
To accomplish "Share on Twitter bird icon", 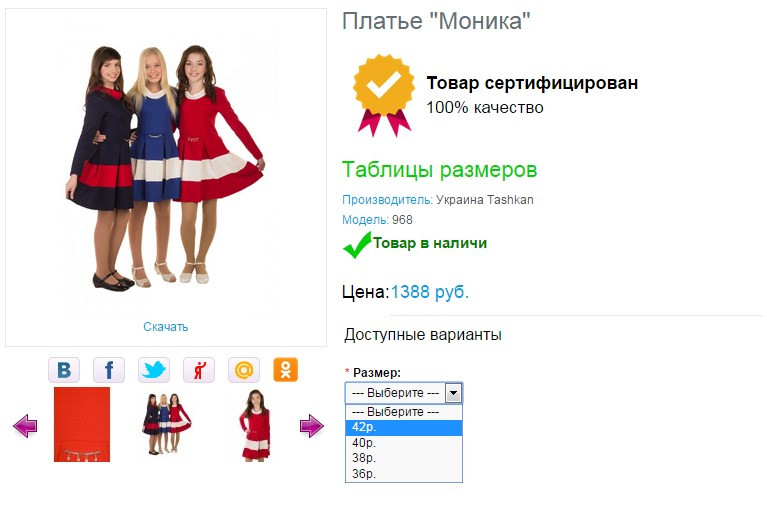I will (154, 370).
